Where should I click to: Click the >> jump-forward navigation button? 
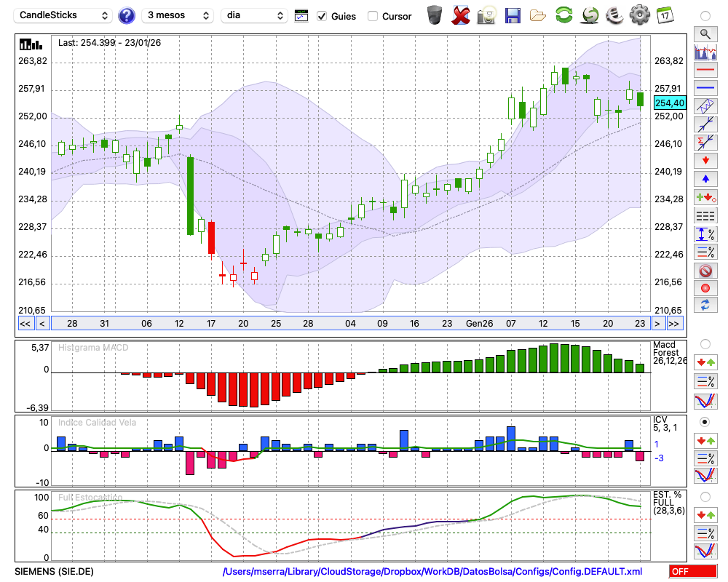674,323
